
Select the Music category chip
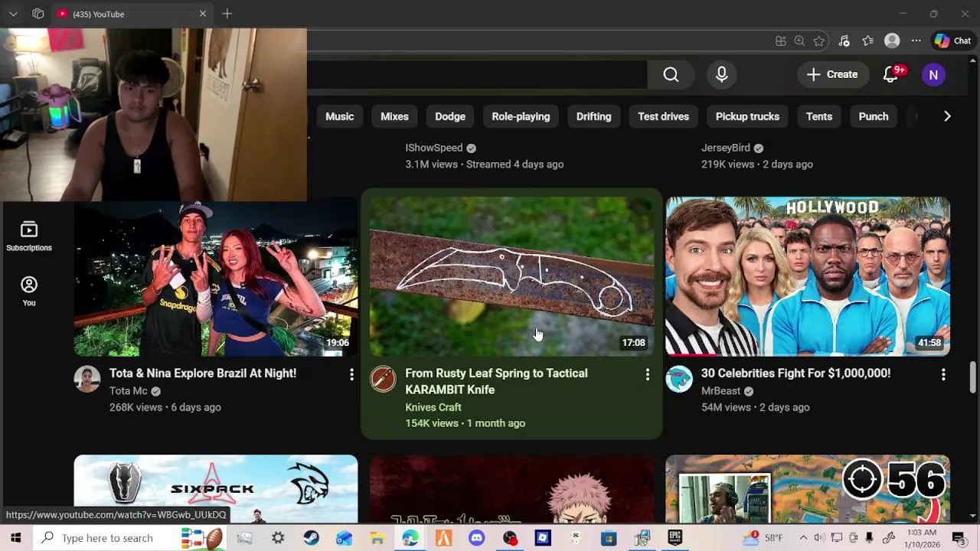(x=339, y=116)
